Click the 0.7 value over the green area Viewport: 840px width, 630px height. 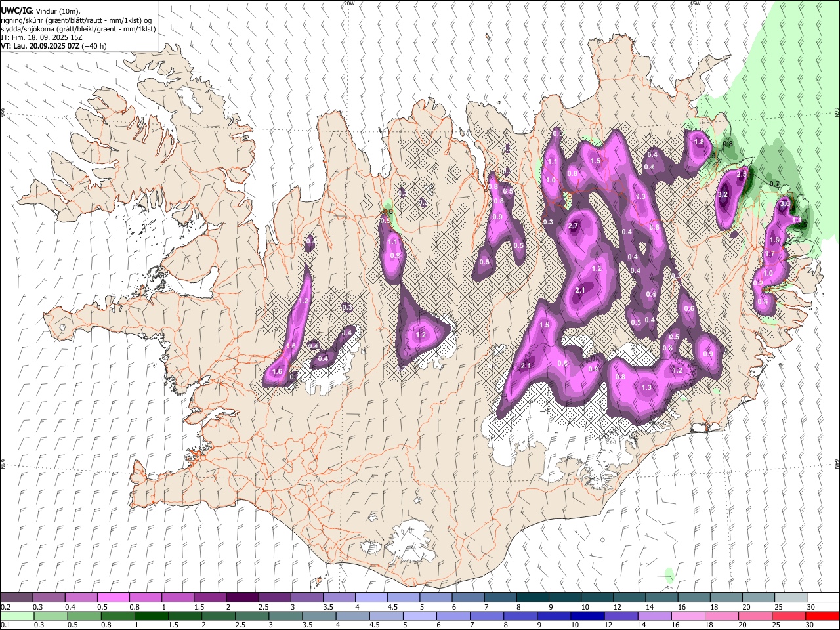point(774,184)
